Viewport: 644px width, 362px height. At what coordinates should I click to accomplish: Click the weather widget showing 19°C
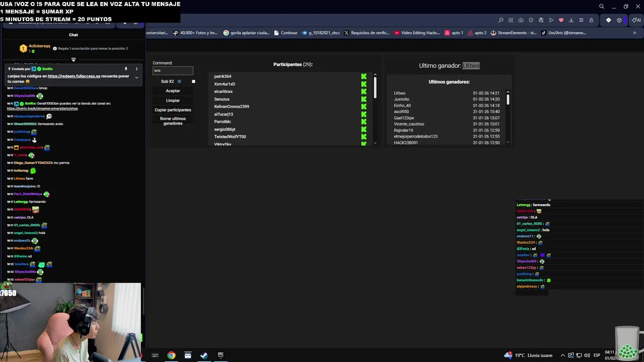click(528, 355)
